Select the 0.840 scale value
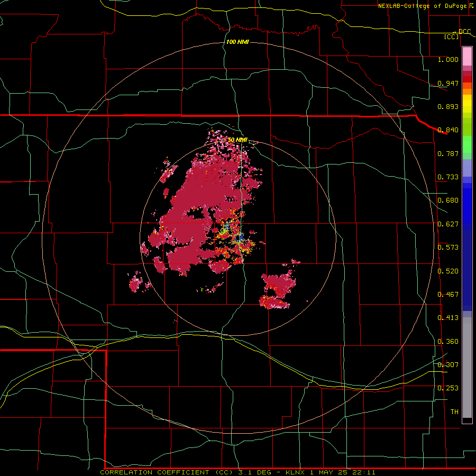Image resolution: width=476 pixels, height=476 pixels. point(448,130)
